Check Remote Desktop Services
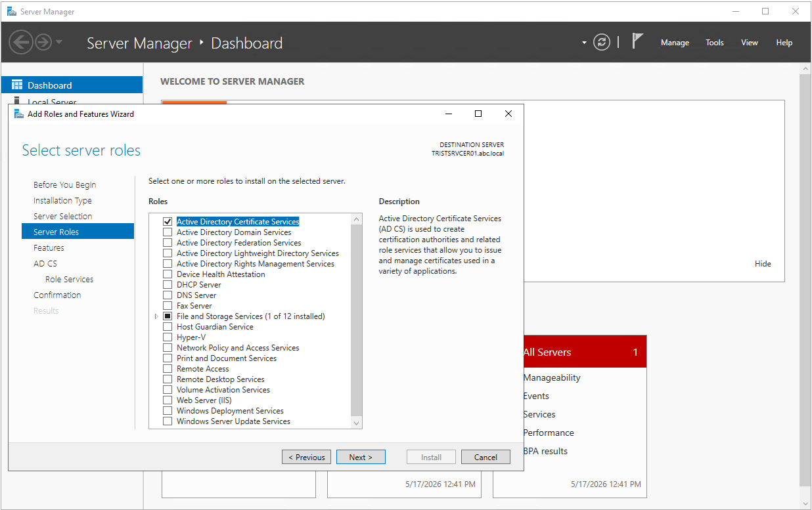Viewport: 812px width, 510px height. tap(168, 379)
